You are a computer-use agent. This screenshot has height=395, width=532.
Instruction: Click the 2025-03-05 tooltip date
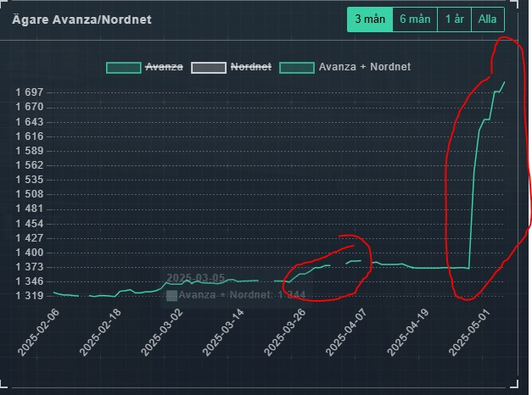pos(196,278)
